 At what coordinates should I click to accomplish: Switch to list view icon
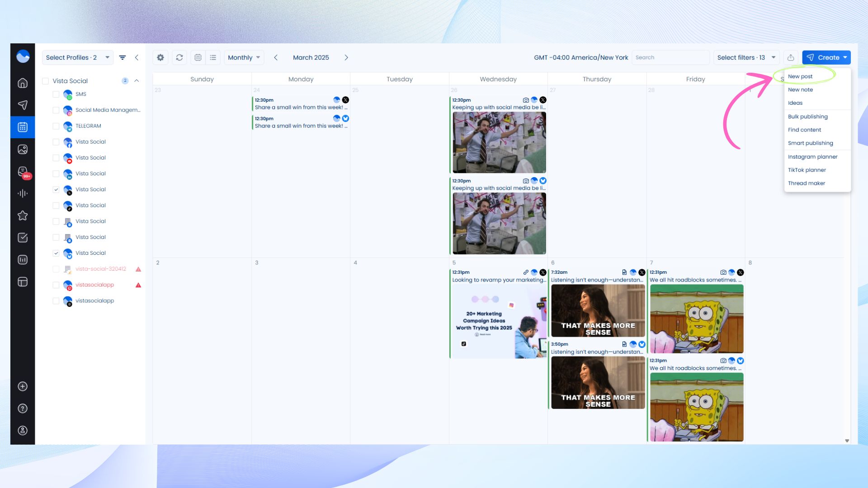[x=213, y=57]
